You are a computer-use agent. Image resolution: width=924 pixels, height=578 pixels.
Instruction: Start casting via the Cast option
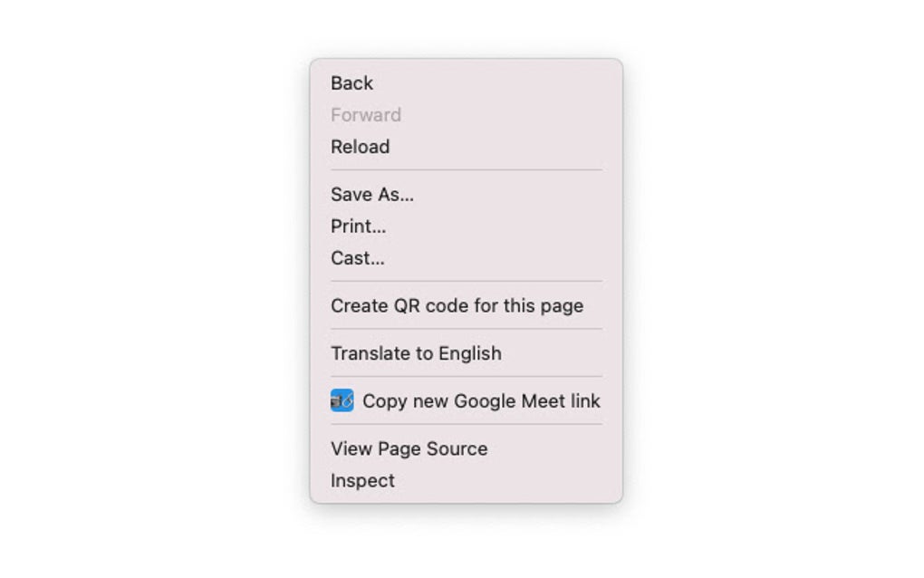coord(357,257)
